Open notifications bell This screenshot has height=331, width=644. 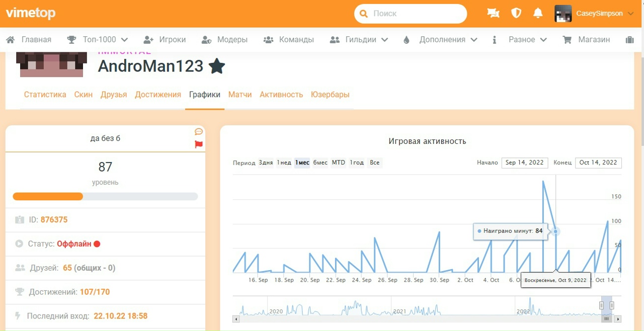click(538, 14)
